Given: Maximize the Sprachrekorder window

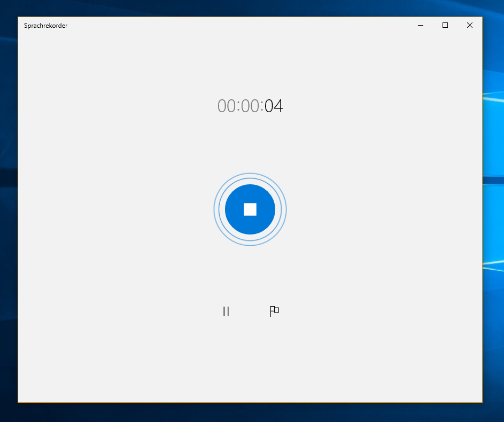Looking at the screenshot, I should [x=445, y=25].
